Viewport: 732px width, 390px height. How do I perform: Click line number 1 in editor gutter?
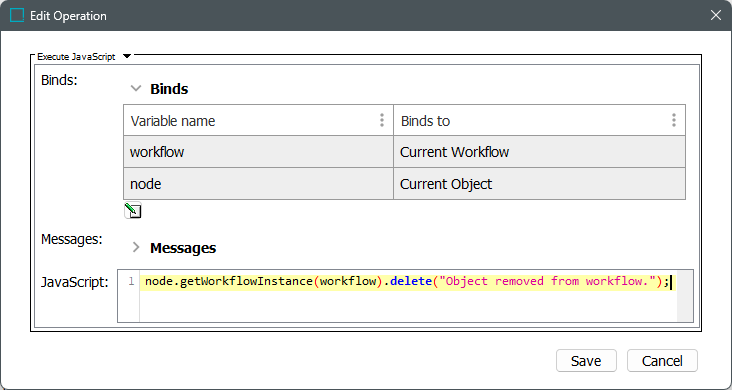[x=131, y=281]
